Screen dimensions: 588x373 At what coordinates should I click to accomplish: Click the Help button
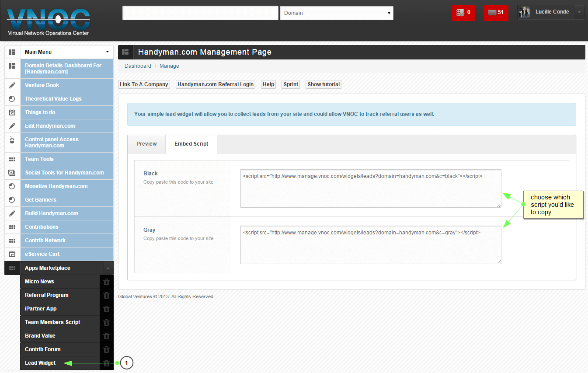point(268,84)
